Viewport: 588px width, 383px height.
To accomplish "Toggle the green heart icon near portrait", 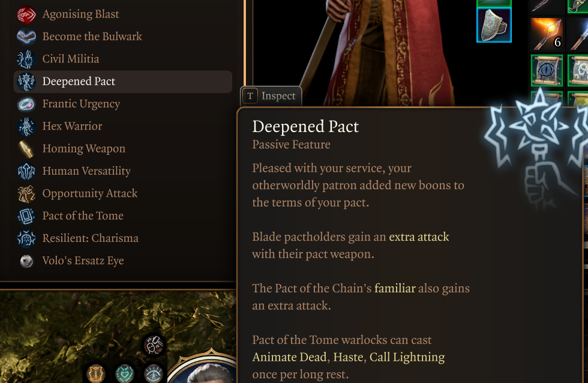I will [x=125, y=373].
